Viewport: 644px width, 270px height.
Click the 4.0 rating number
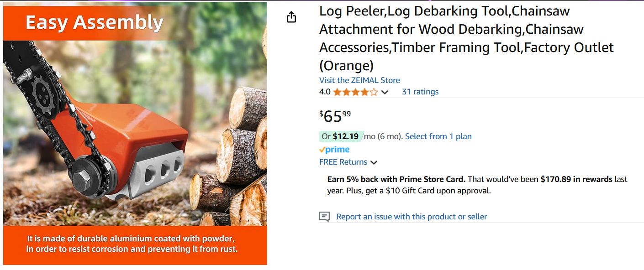(325, 92)
